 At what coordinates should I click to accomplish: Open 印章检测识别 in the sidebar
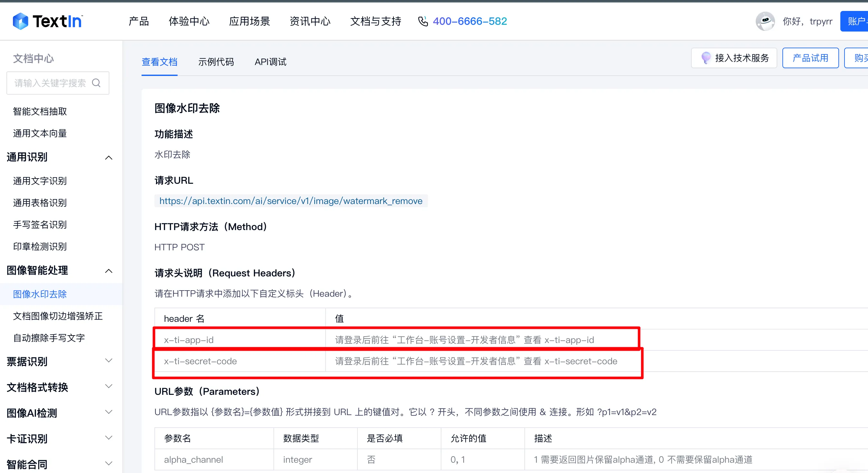click(40, 246)
